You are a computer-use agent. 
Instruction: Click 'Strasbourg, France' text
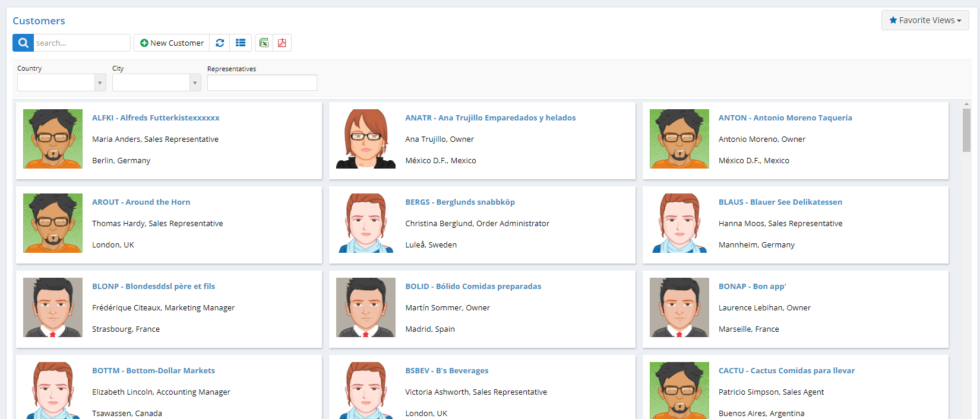tap(126, 329)
